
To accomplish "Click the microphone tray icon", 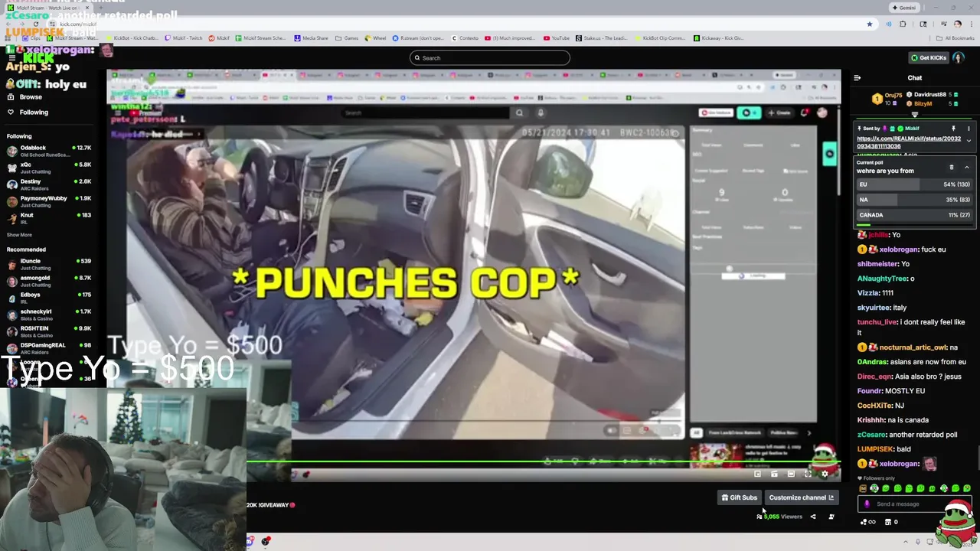I will [x=918, y=542].
